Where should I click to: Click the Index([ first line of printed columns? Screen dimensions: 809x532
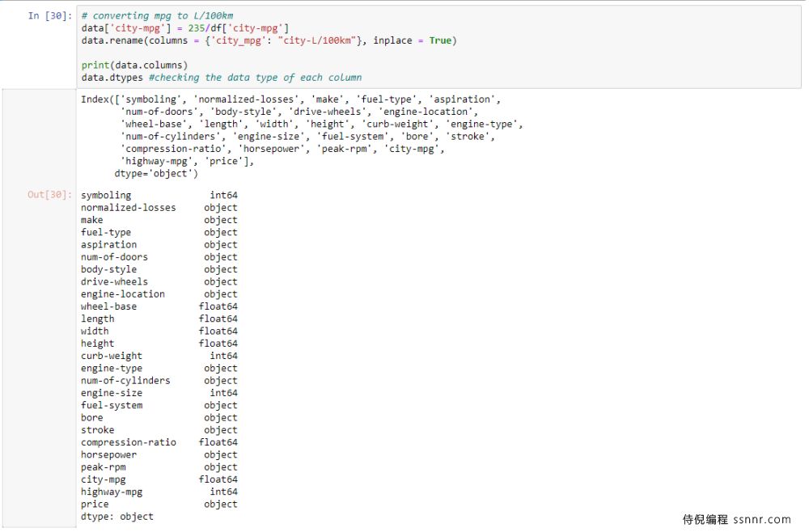point(290,99)
